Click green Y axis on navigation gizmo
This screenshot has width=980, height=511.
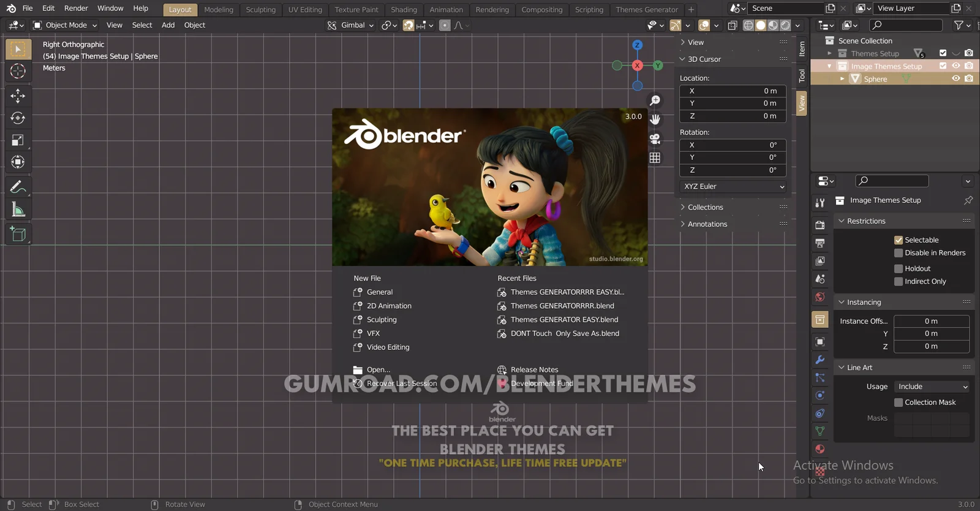658,66
